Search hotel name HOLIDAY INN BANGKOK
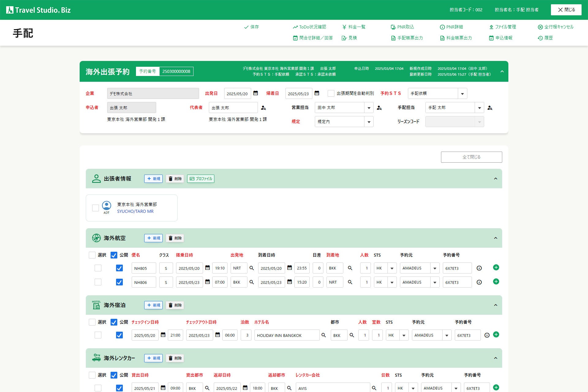The image size is (588, 392). coord(323,335)
